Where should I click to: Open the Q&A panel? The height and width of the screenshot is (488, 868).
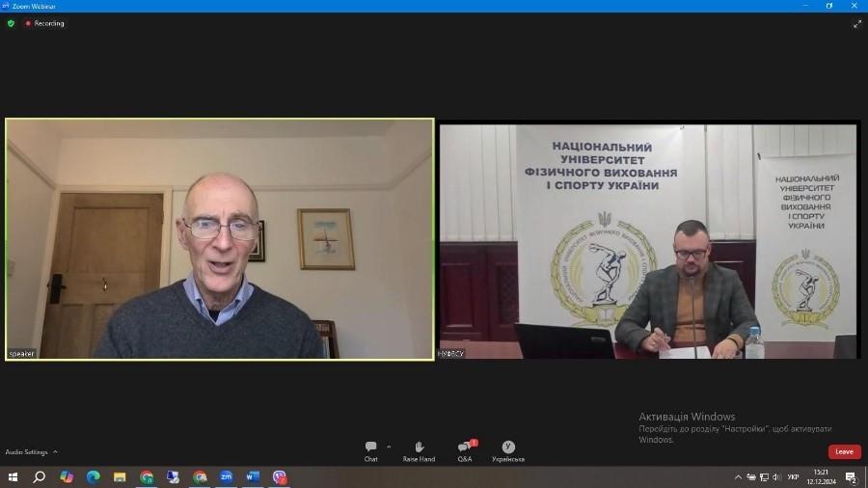point(465,450)
